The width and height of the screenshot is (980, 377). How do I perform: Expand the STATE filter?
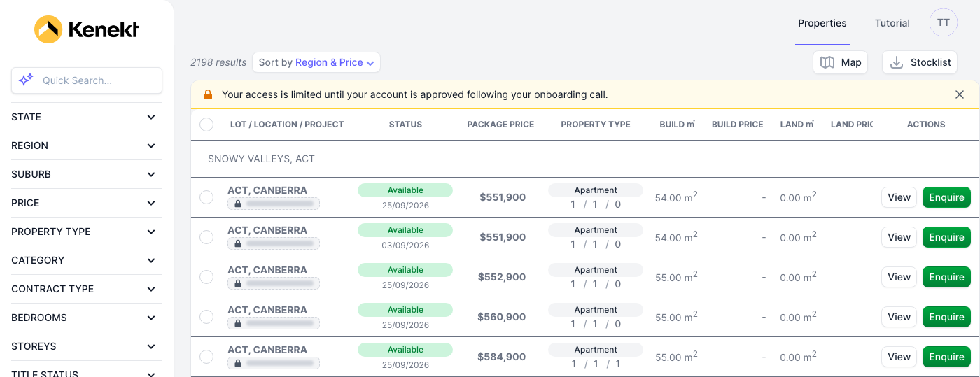pyautogui.click(x=87, y=117)
